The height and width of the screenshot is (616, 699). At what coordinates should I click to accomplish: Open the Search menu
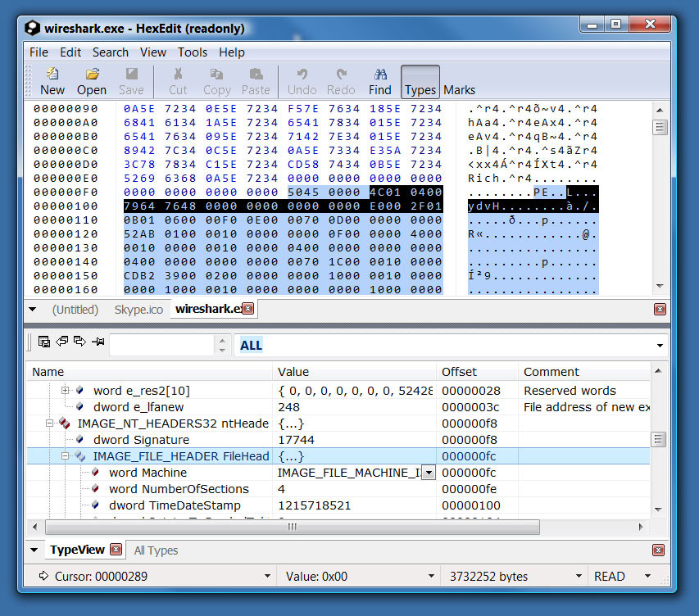click(x=111, y=52)
